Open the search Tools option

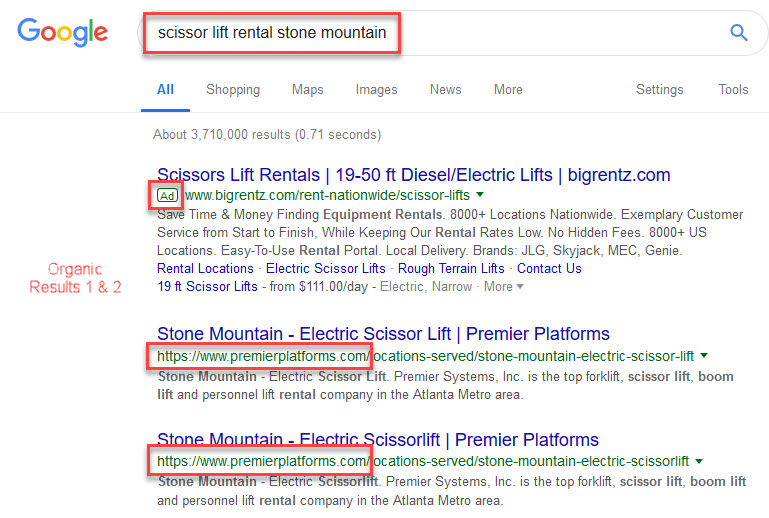tap(733, 90)
